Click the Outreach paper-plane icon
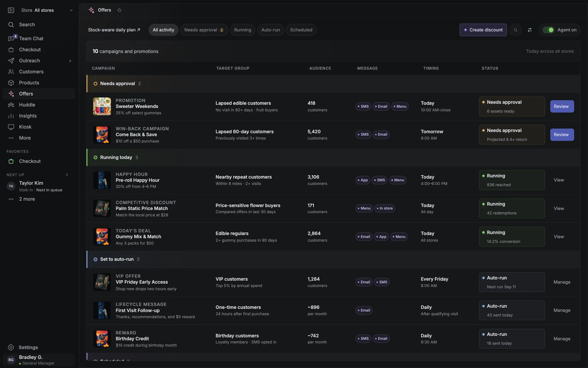 point(11,61)
